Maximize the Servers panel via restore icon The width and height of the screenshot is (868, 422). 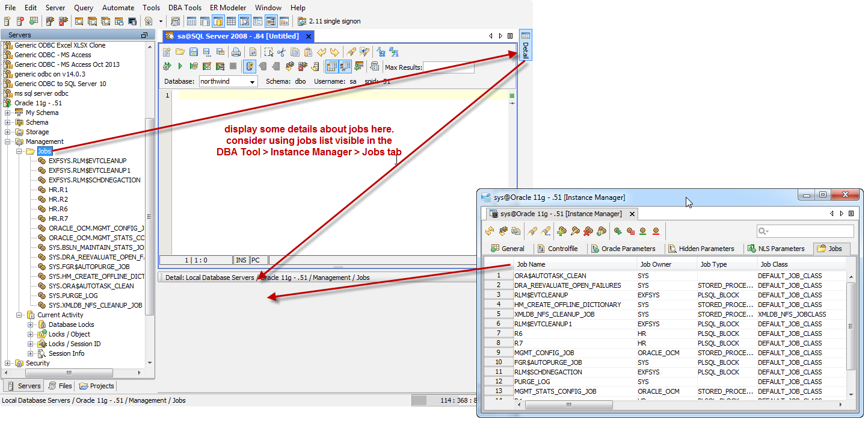(144, 36)
